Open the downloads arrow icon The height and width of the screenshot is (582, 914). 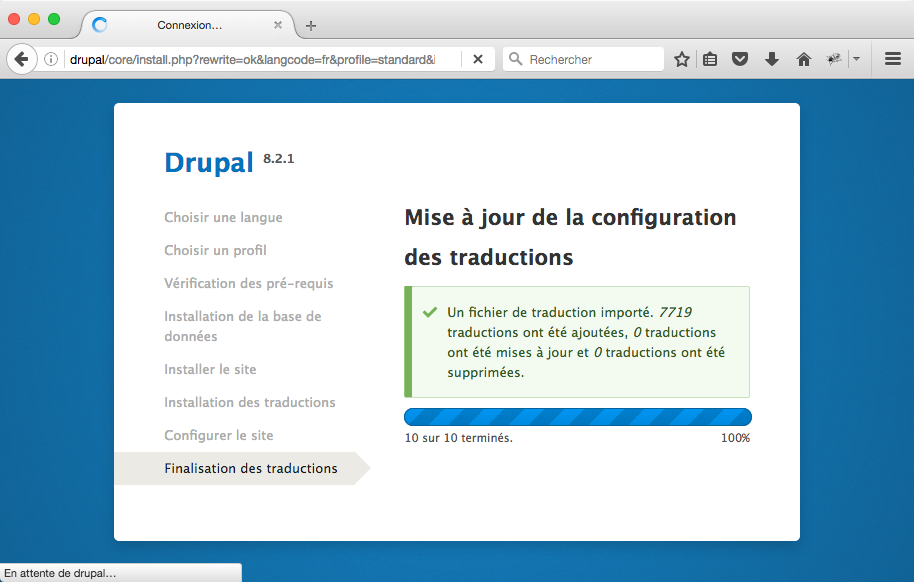pyautogui.click(x=772, y=59)
